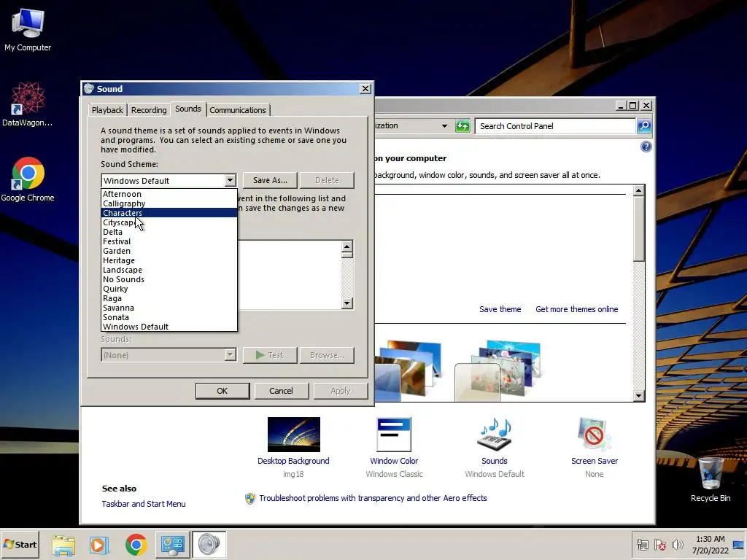Choose Sonata sound scheme
747x560 pixels.
click(169, 318)
